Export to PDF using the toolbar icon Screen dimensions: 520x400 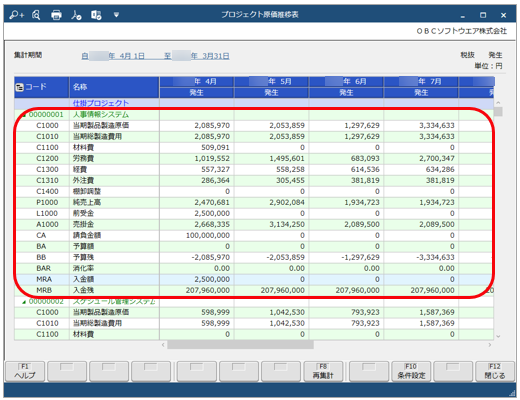(x=76, y=15)
